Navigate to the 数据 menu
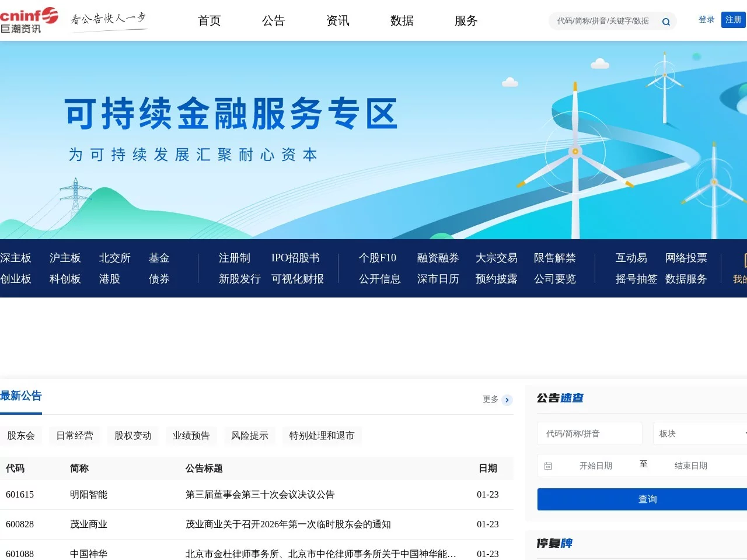Viewport: 747px width, 560px height. point(402,21)
